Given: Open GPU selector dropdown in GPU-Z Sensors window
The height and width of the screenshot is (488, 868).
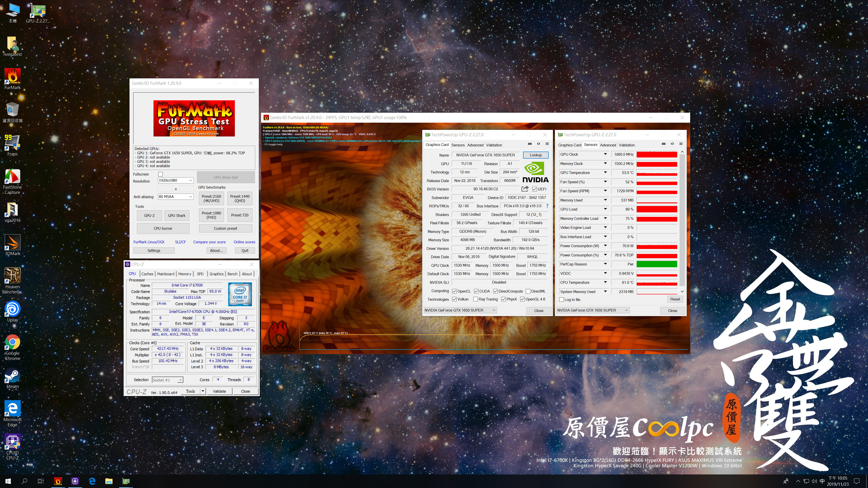Looking at the screenshot, I should coord(593,310).
